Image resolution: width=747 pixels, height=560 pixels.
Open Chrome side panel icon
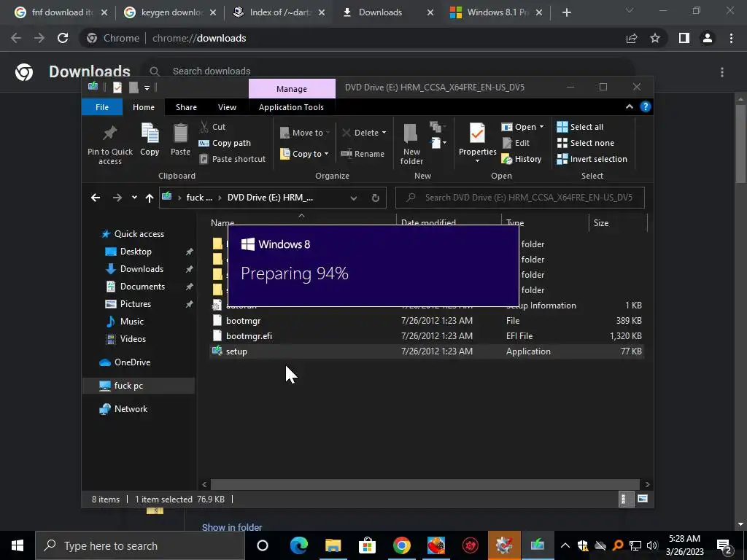tap(684, 38)
